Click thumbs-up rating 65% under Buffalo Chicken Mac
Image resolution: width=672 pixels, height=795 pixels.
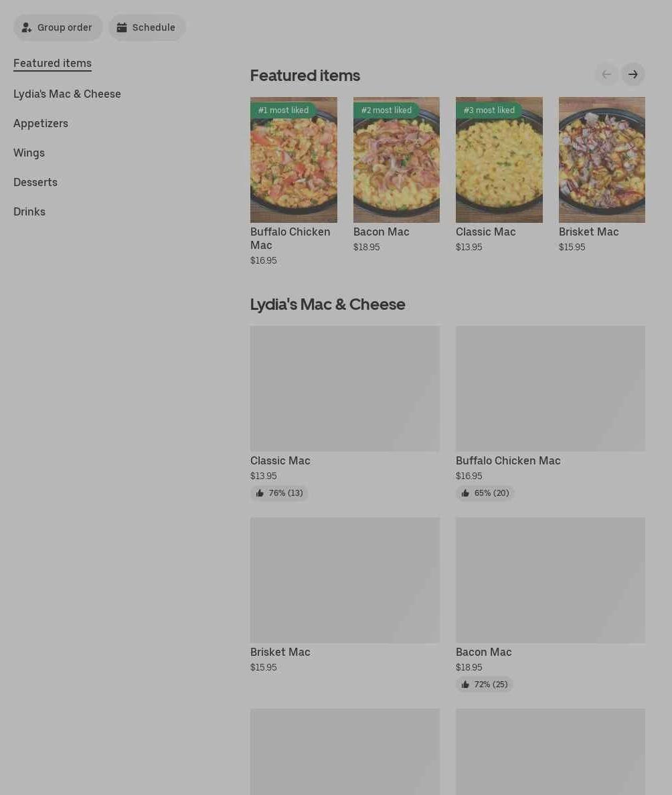[x=485, y=493]
